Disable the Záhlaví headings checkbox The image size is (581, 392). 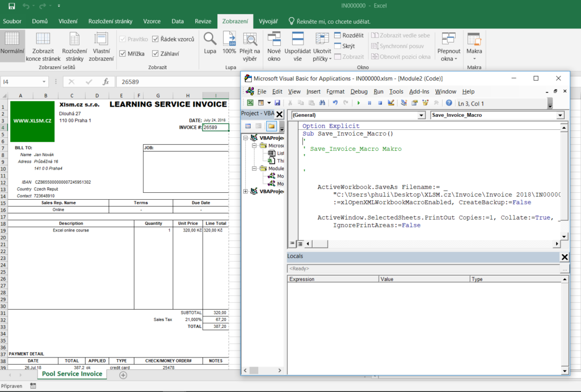click(x=154, y=54)
